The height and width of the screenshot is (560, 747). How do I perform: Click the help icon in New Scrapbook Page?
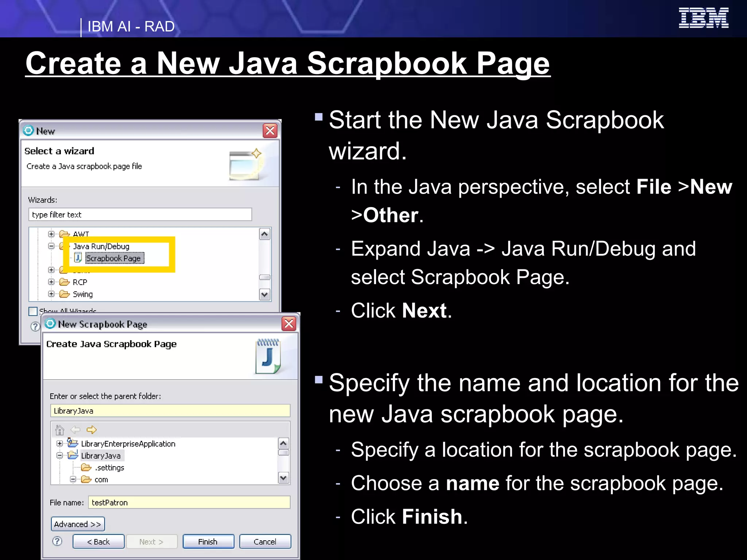click(x=57, y=541)
